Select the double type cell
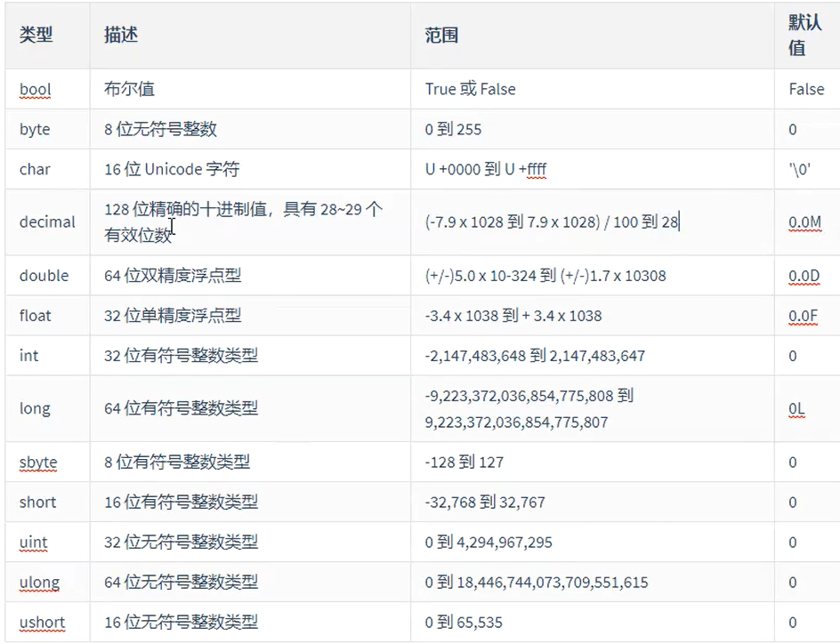Screen dimensions: 840x644 44,276
